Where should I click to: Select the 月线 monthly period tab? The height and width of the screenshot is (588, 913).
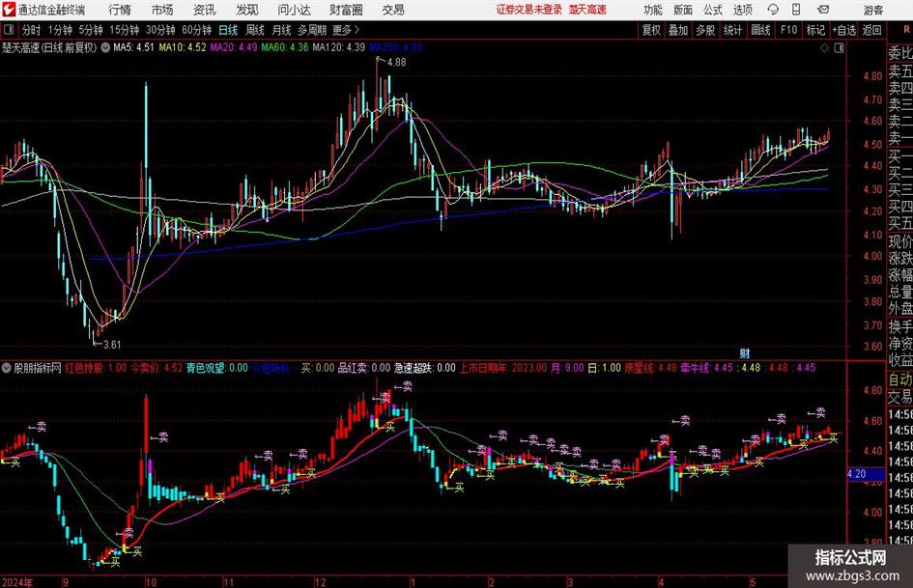click(281, 30)
